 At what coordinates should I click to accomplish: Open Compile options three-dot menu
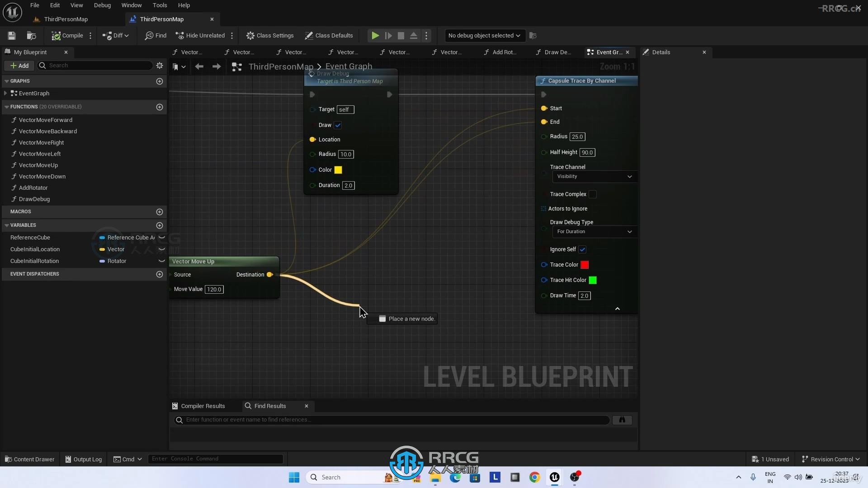pyautogui.click(x=90, y=36)
